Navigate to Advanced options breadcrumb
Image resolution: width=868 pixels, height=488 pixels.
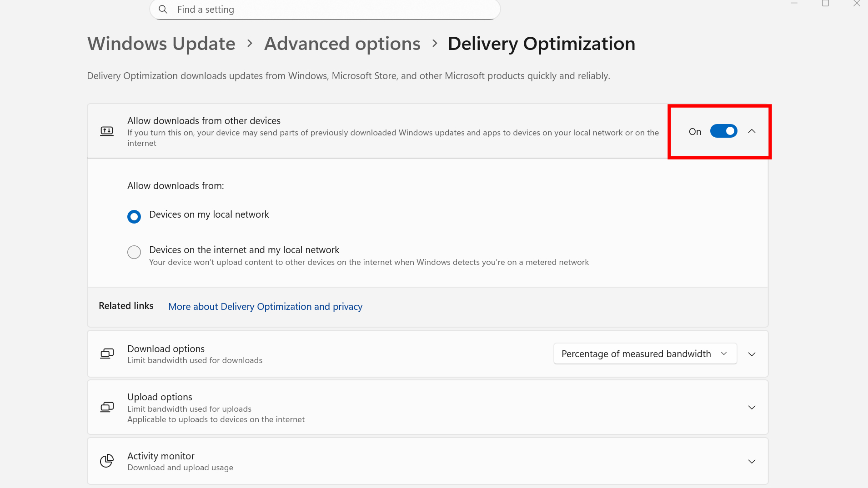(342, 44)
